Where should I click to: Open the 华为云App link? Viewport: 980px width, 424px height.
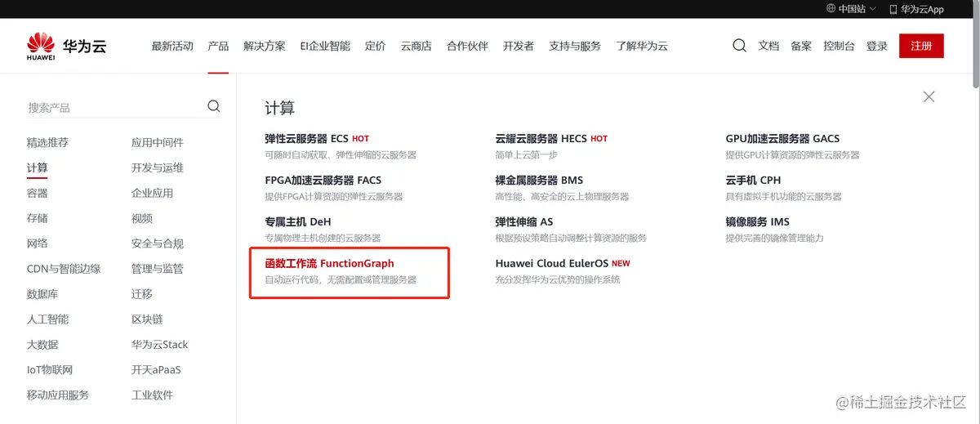click(922, 9)
